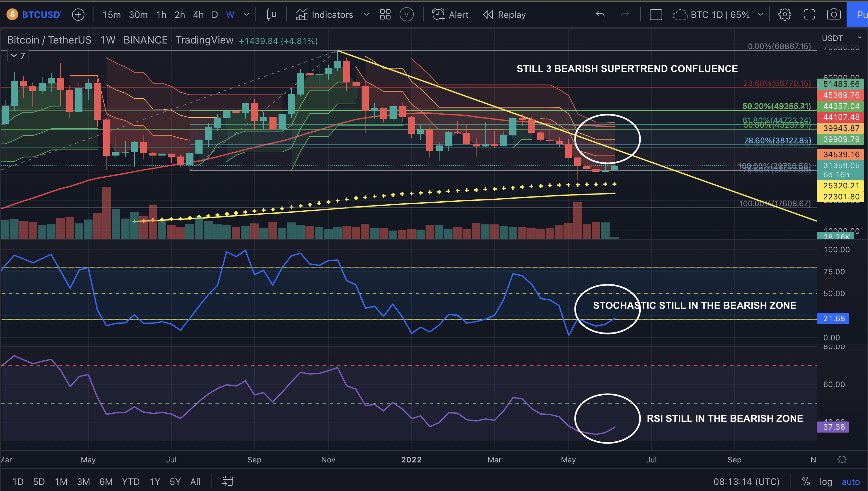Select the D daily timeframe
Image resolution: width=868 pixels, height=491 pixels.
[215, 15]
